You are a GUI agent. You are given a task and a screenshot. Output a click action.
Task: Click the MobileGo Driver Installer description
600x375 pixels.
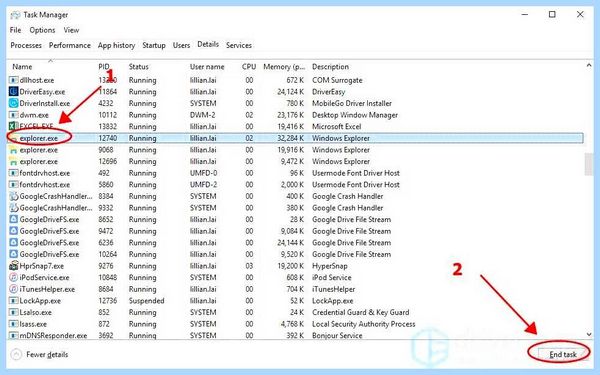click(352, 103)
